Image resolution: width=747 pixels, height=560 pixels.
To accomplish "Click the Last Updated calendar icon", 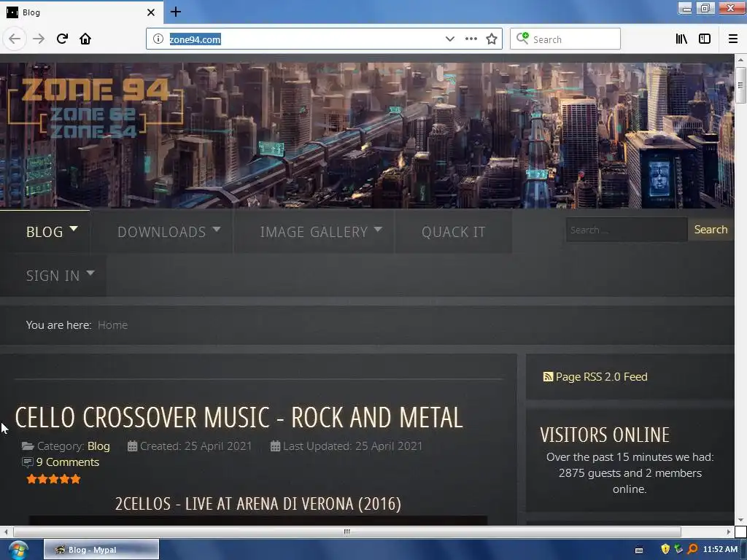I will point(275,446).
